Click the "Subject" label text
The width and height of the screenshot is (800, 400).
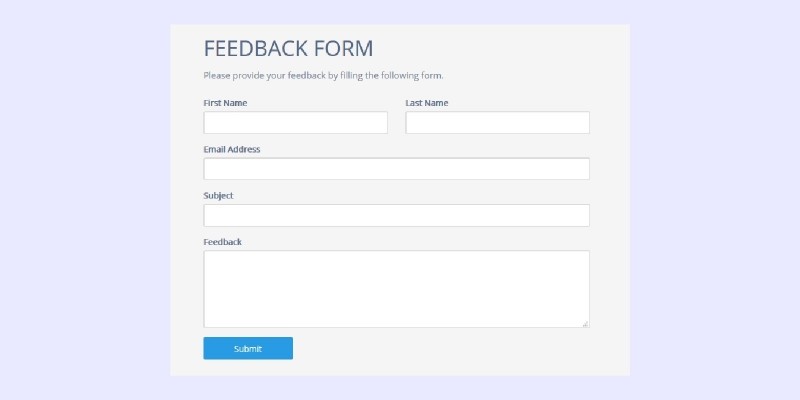pyautogui.click(x=218, y=196)
